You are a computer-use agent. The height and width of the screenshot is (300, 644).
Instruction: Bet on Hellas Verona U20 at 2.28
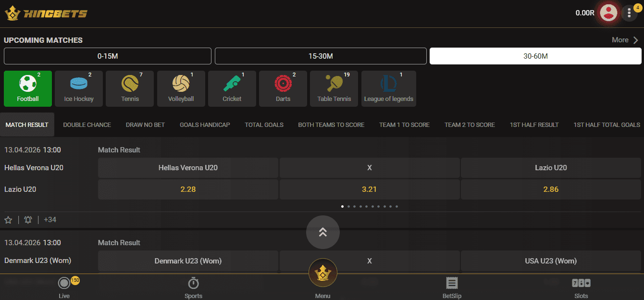[x=188, y=189]
